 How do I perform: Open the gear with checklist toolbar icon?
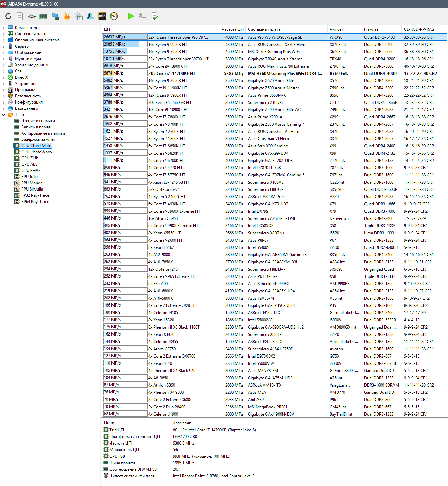79,16
